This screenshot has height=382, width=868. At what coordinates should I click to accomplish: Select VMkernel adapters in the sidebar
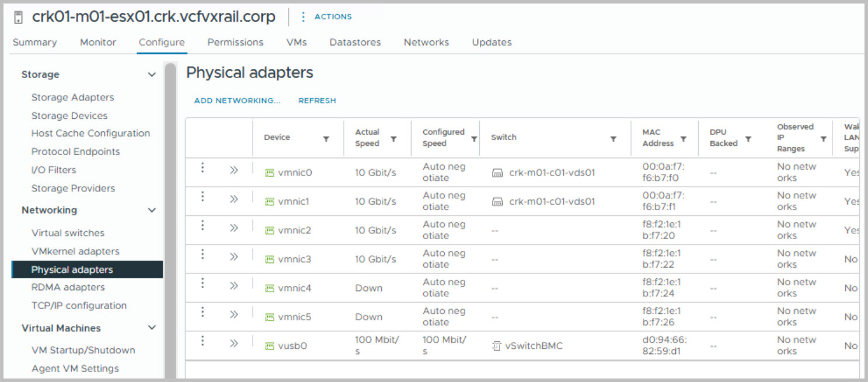pos(75,251)
